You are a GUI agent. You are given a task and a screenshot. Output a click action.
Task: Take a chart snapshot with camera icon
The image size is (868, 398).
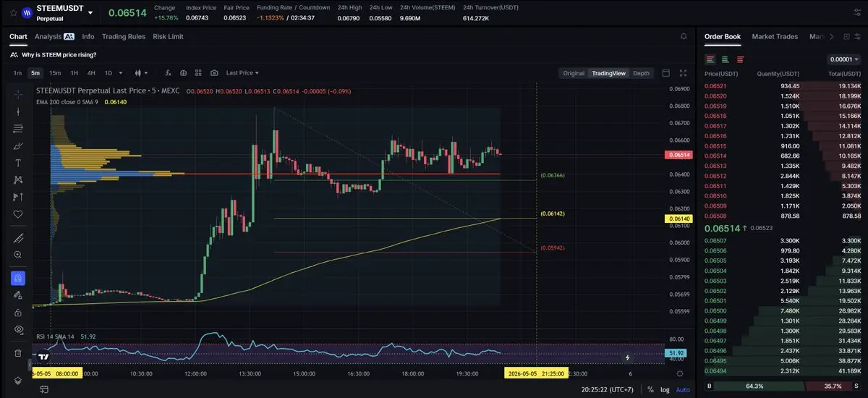click(214, 73)
